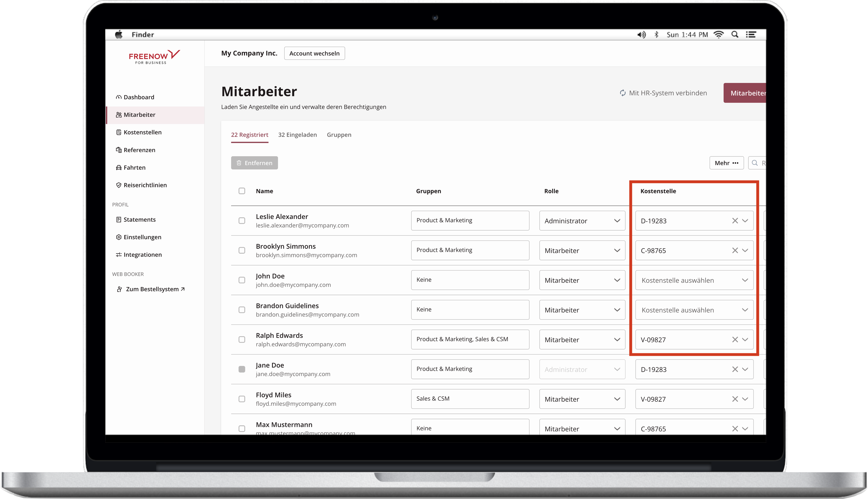868x499 pixels.
Task: Open the Zum Bestellsystem external link
Action: pyautogui.click(x=151, y=289)
